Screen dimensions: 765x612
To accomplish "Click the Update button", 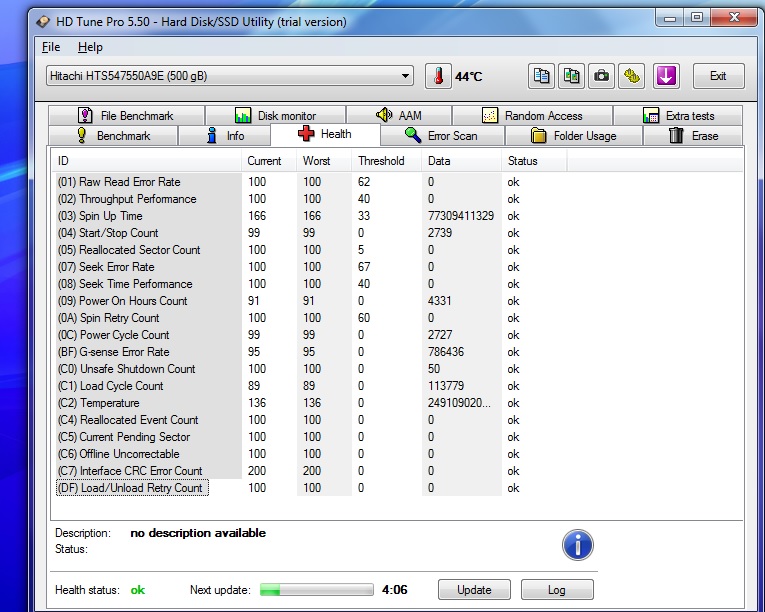I will 474,590.
